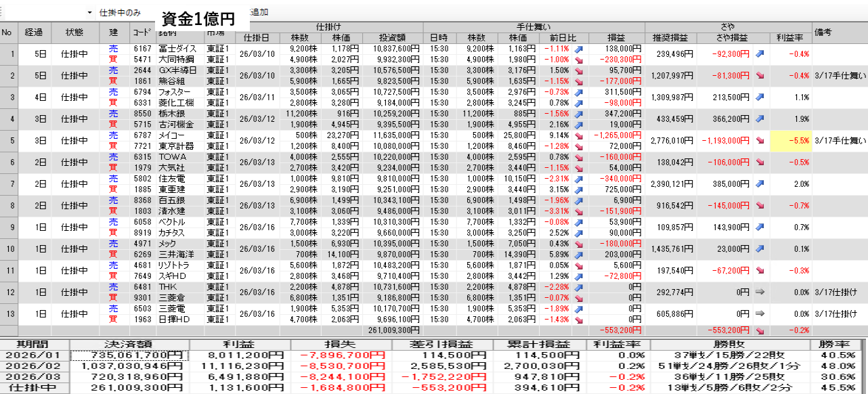Open the 仕掛中のみ filter selector
This screenshot has width=868, height=394.
[121, 13]
